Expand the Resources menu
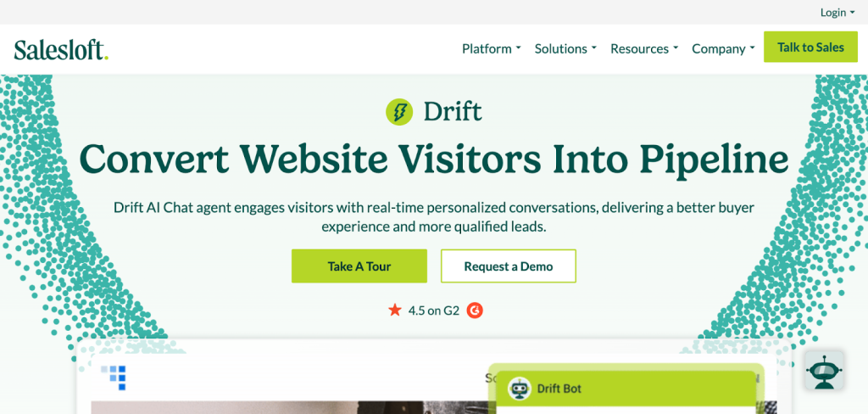Screen dimensions: 868x414 (x=644, y=48)
